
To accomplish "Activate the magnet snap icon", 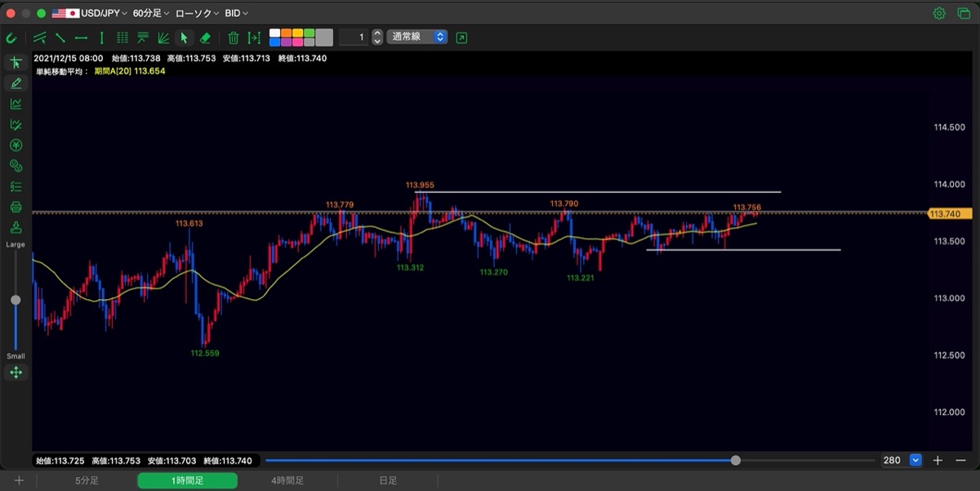I will 11,38.
